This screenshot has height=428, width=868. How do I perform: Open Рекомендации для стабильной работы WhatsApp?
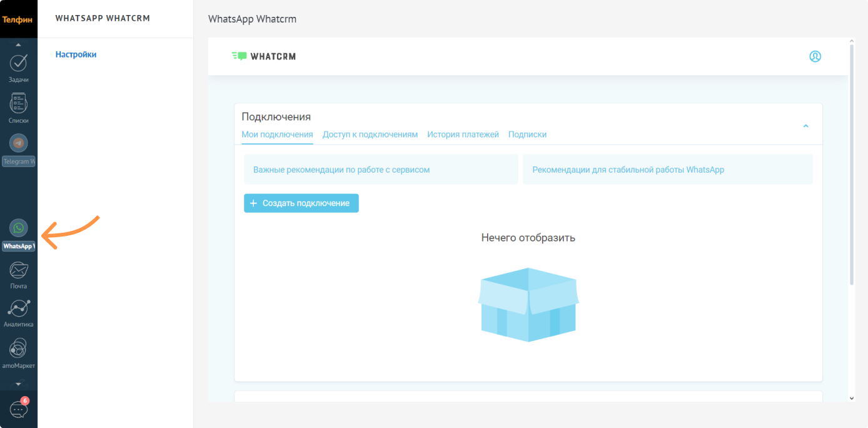(668, 170)
